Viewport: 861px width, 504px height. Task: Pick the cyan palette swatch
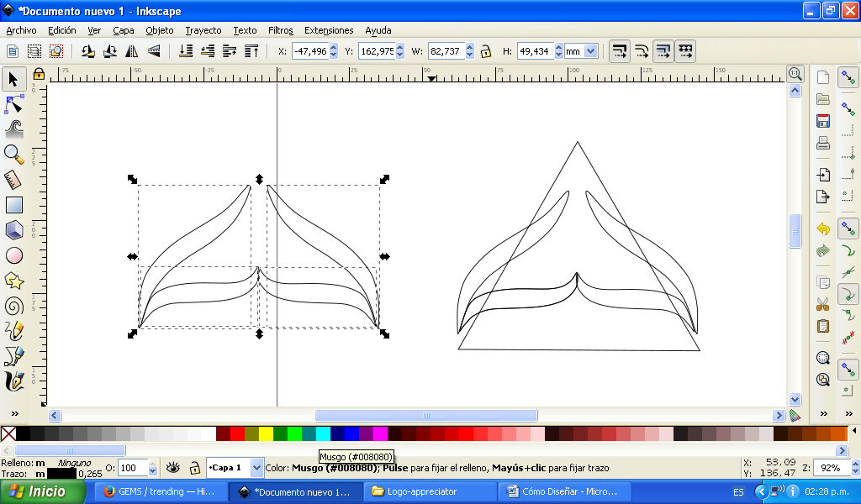(x=323, y=433)
